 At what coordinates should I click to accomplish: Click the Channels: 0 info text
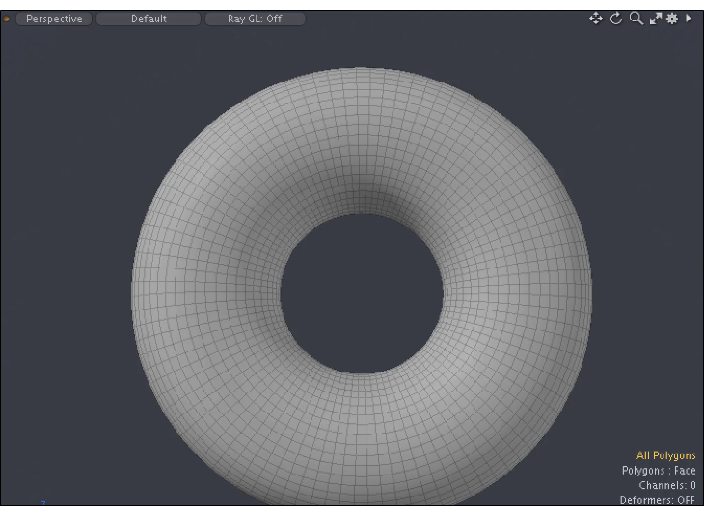click(667, 485)
